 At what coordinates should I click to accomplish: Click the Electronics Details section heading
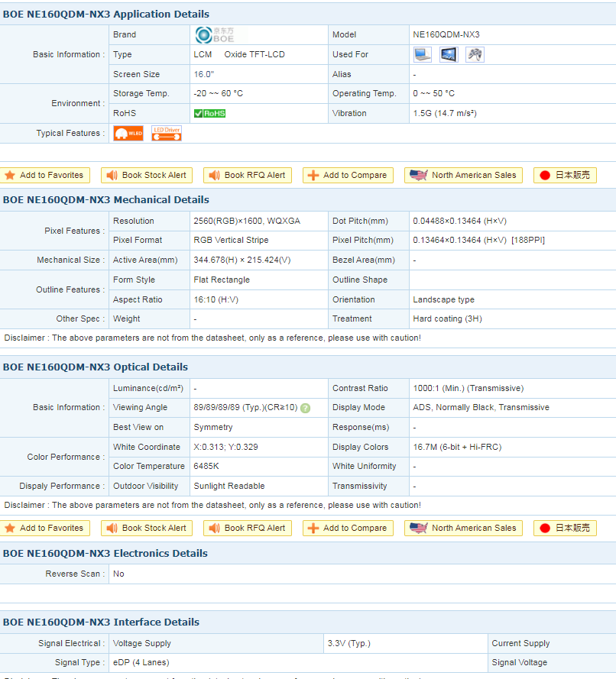[x=105, y=554]
